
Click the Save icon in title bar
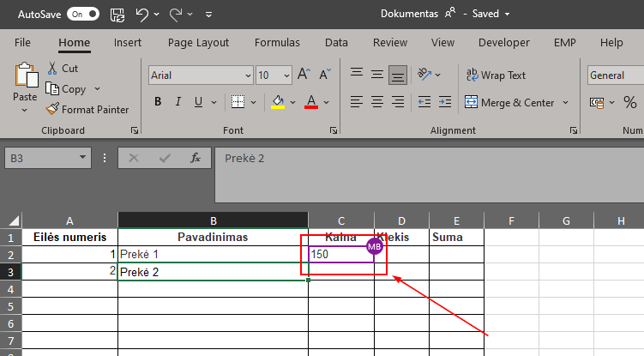[x=117, y=15]
